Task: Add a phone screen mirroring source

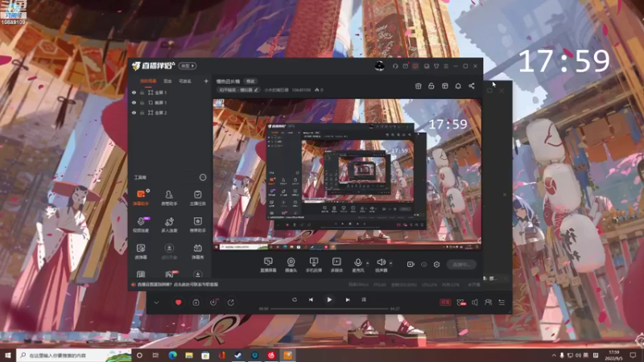Action: 314,265
